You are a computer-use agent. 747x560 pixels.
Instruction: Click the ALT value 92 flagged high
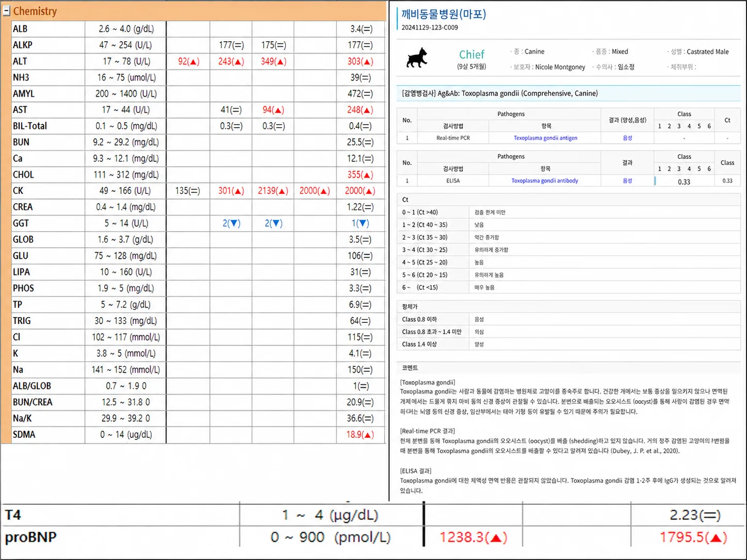pyautogui.click(x=188, y=61)
